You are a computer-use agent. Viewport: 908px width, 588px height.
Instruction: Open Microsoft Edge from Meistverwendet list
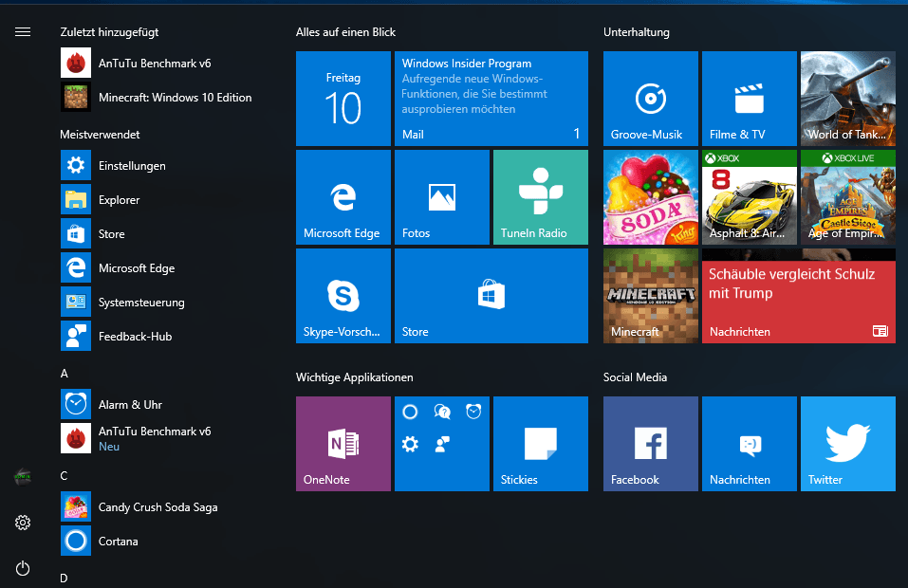157,268
